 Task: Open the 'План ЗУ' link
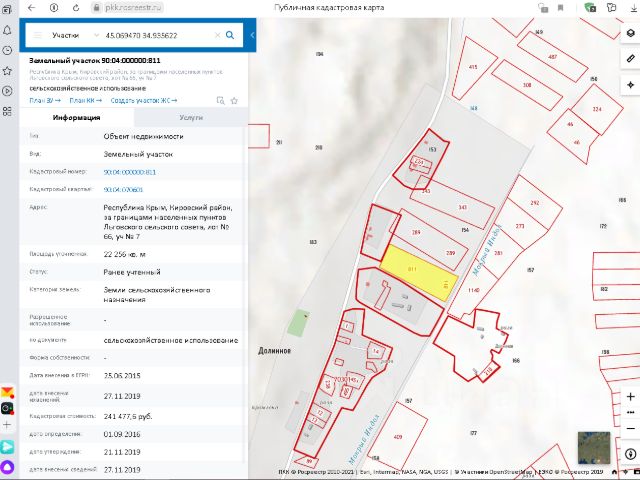pos(45,101)
